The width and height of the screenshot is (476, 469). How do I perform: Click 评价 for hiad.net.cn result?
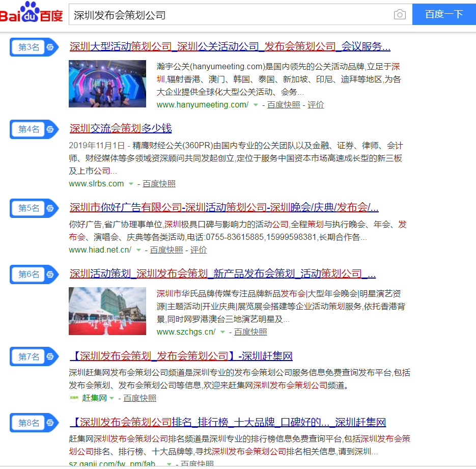coord(199,250)
